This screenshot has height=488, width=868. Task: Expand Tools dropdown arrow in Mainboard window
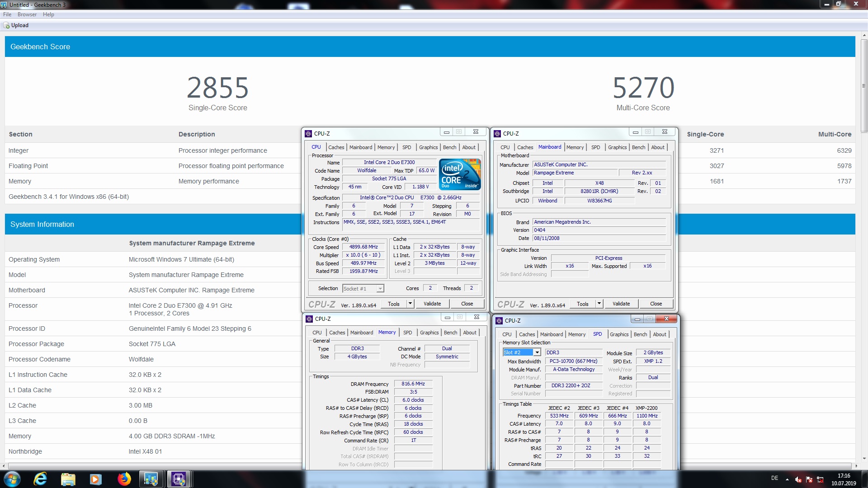point(599,304)
